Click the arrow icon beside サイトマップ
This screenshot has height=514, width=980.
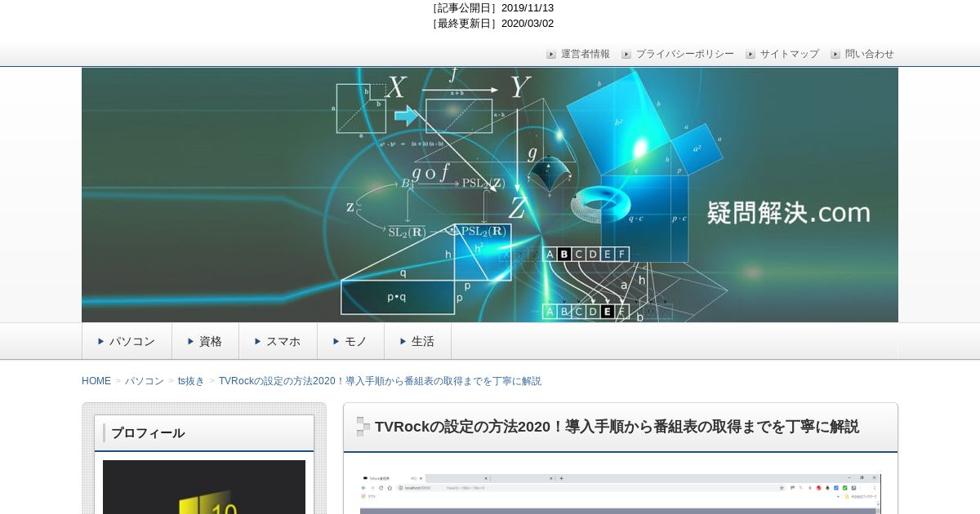point(751,55)
